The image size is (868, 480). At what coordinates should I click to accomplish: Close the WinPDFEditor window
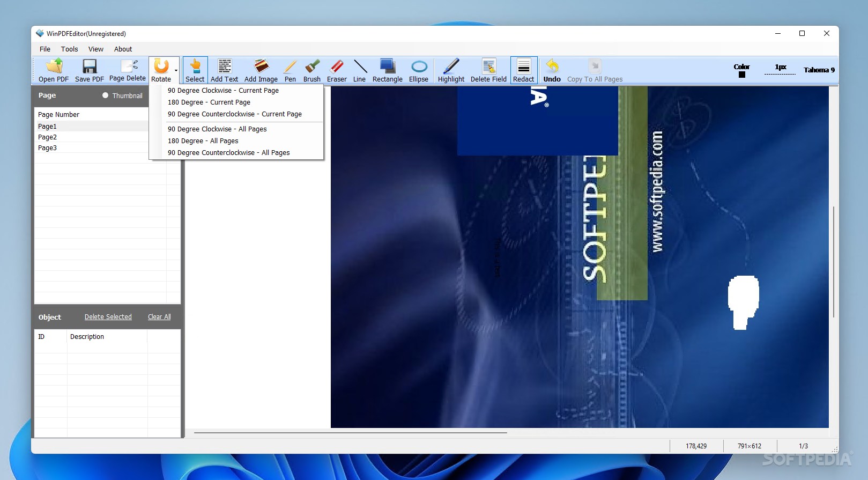827,33
